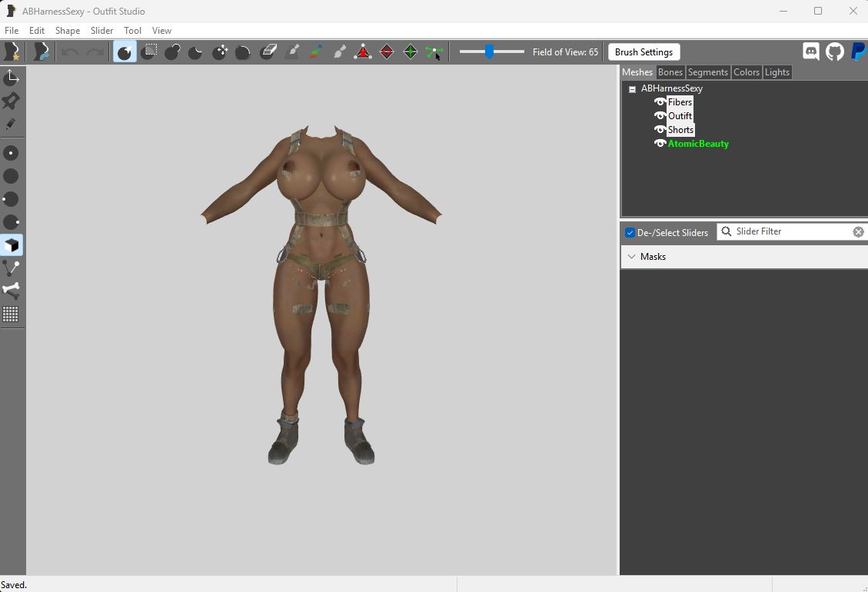Switch to the Bones tab

point(670,72)
